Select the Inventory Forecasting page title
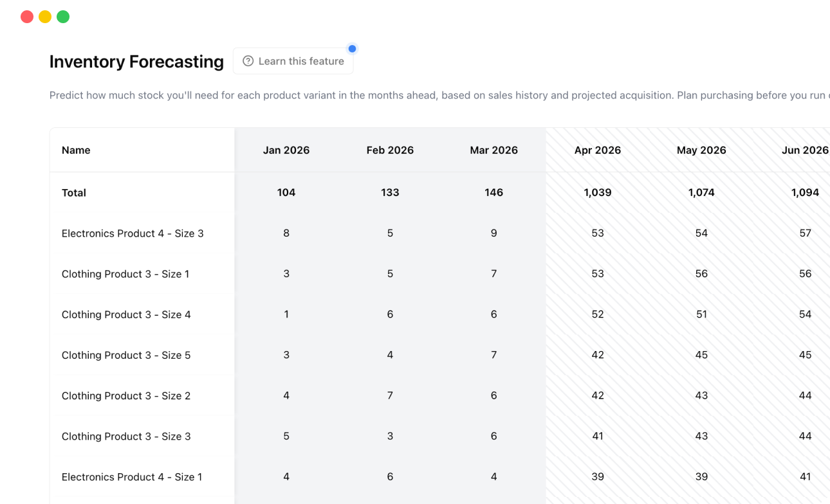 136,61
